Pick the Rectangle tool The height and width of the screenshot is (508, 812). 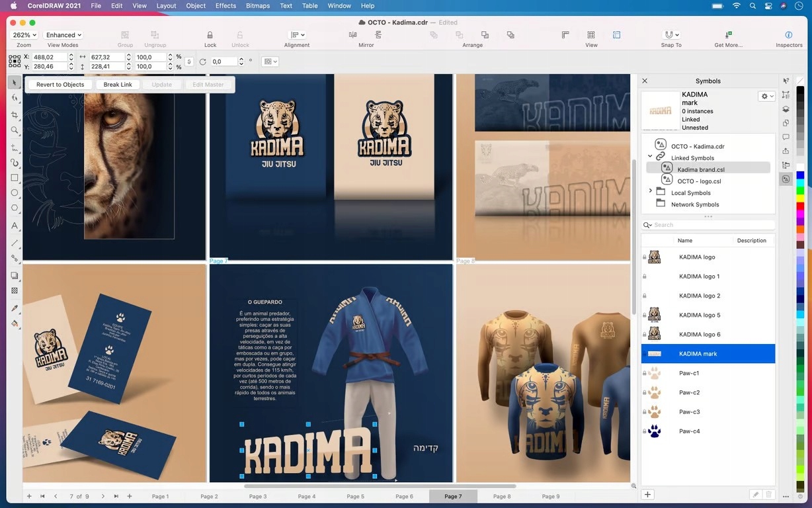[x=15, y=178]
